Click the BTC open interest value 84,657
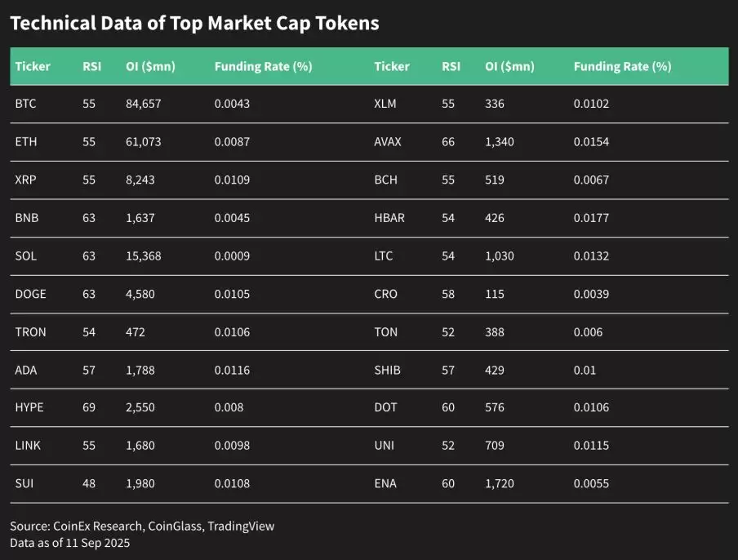738x560 pixels. coord(144,104)
